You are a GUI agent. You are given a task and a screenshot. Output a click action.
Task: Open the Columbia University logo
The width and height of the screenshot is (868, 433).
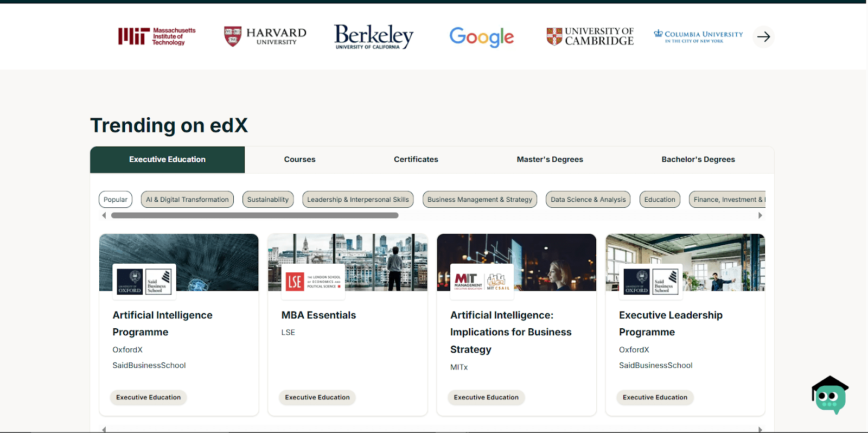click(698, 36)
